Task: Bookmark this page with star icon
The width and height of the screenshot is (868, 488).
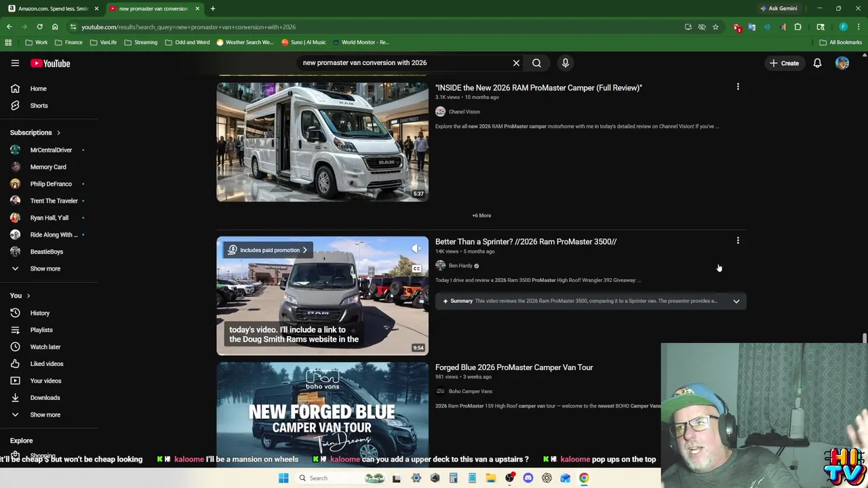Action: point(715,27)
